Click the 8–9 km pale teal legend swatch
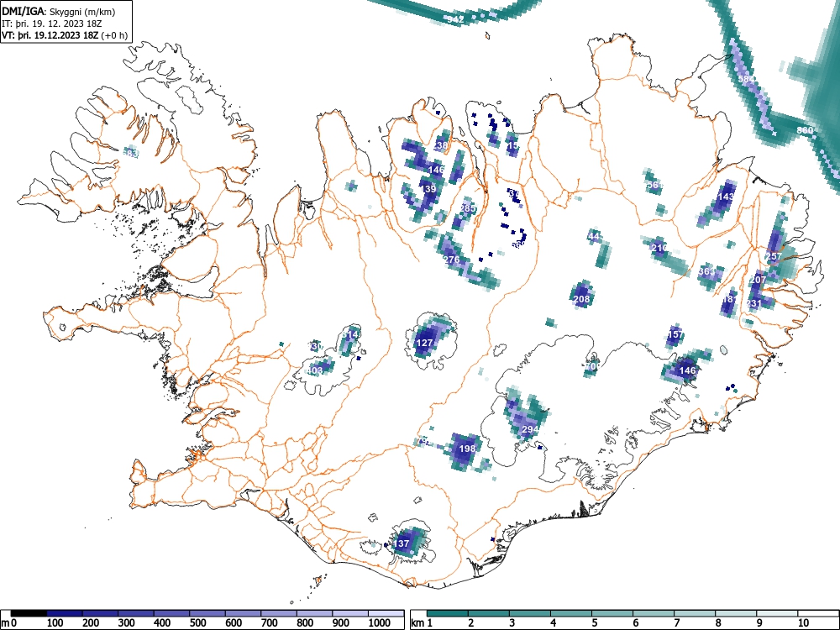The image size is (840, 630). [736, 613]
